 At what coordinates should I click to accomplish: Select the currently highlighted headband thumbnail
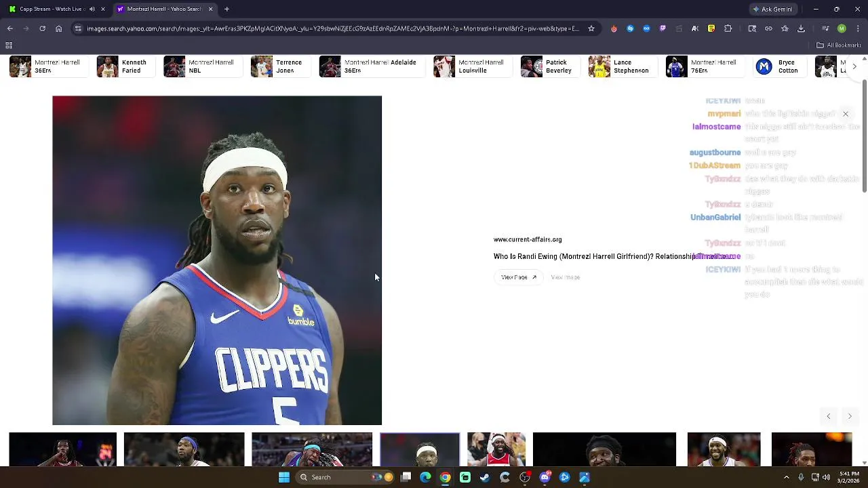420,449
